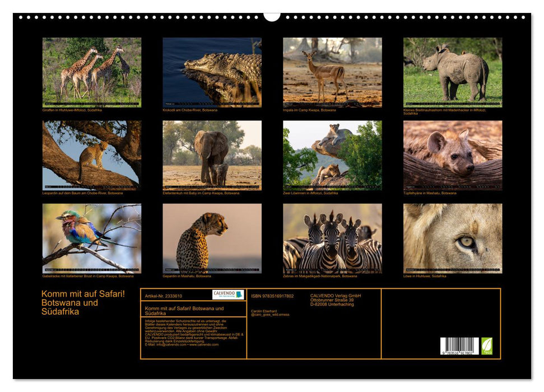Open the lilac-breasted roller bird thumbnail

point(92,239)
